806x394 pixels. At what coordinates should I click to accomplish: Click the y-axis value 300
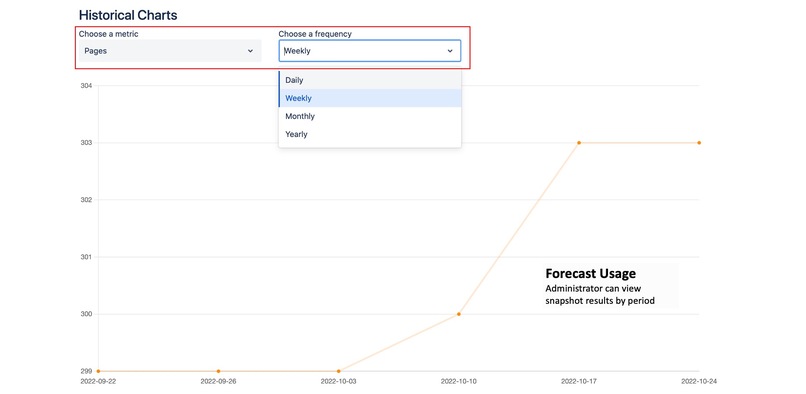click(x=86, y=314)
